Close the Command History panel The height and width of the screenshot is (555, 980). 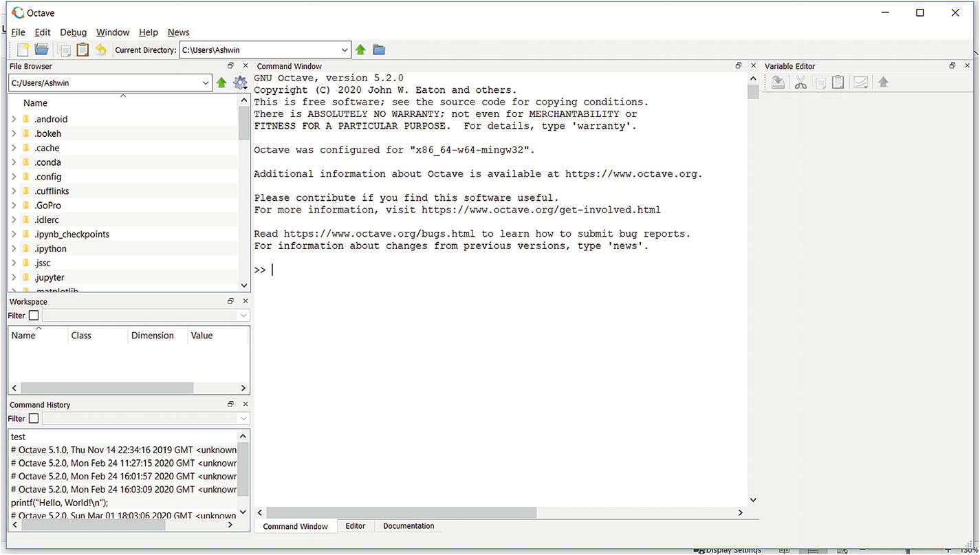(246, 404)
